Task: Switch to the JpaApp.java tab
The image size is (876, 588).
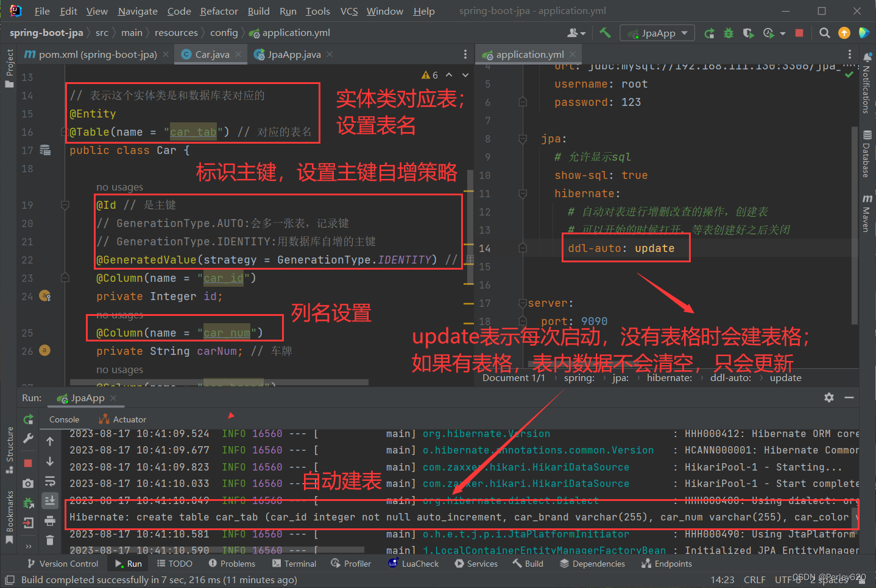Action: [x=294, y=54]
